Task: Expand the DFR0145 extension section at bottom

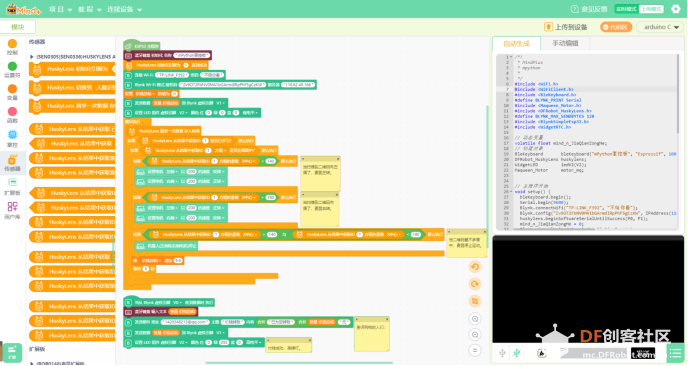Action: tap(32, 363)
